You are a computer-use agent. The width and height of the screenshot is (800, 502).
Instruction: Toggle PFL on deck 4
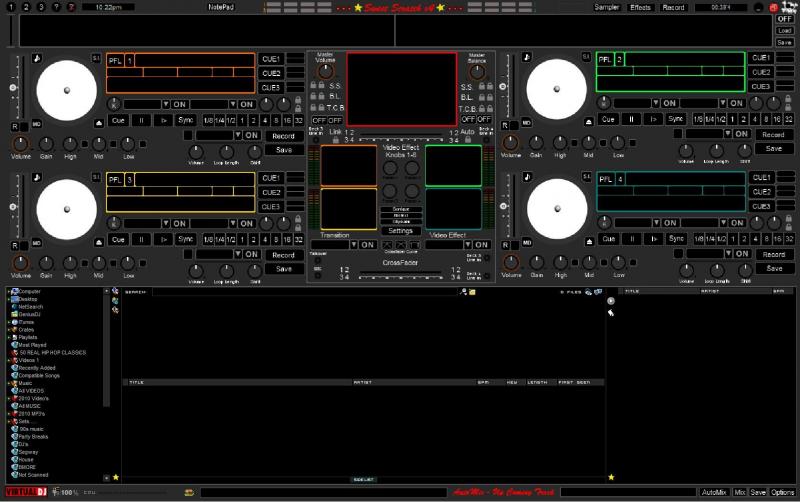click(605, 179)
